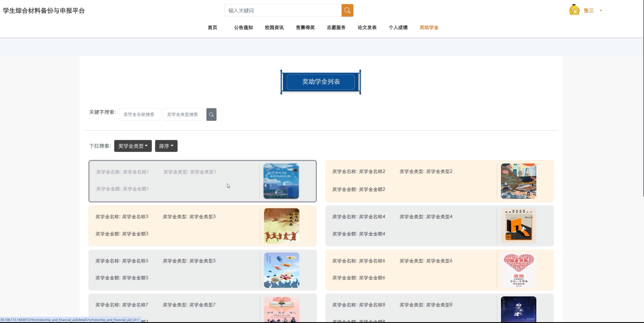Switch to the 竞赛得奖 page
The image size is (644, 323).
[305, 27]
